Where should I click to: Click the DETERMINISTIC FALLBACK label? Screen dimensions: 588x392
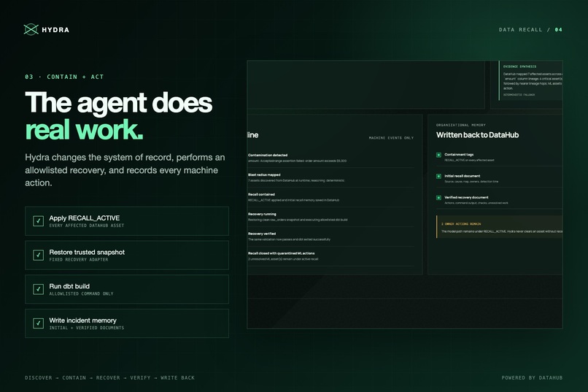(x=519, y=95)
